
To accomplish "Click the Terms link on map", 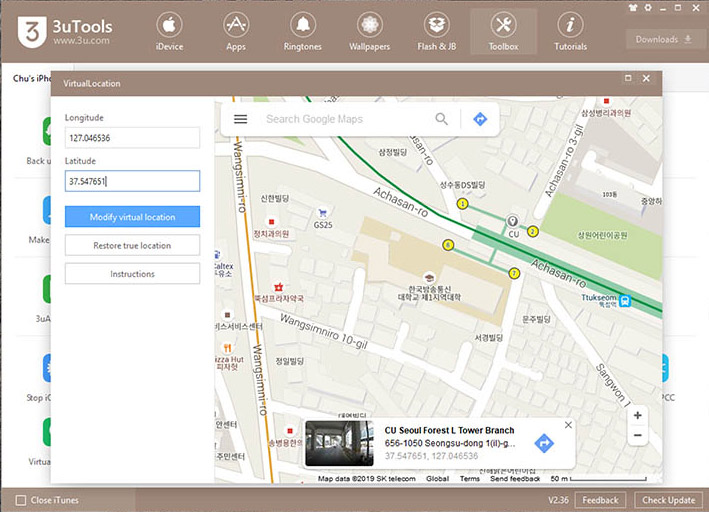I will pos(470,479).
